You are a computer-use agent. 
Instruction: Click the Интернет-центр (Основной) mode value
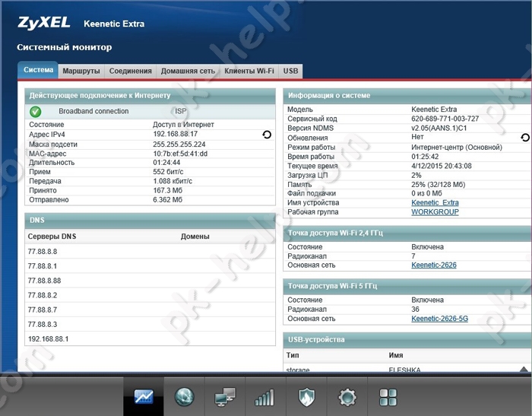[457, 148]
